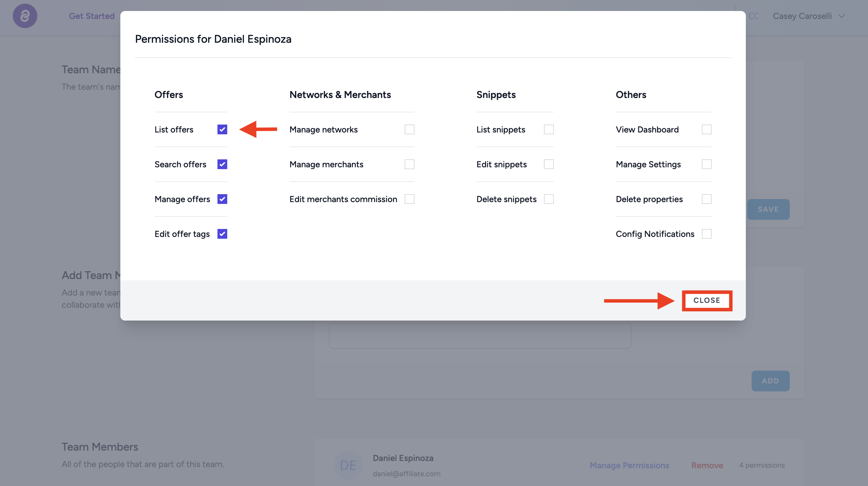Check the Edit snippets checkbox
868x486 pixels.
pyautogui.click(x=549, y=164)
